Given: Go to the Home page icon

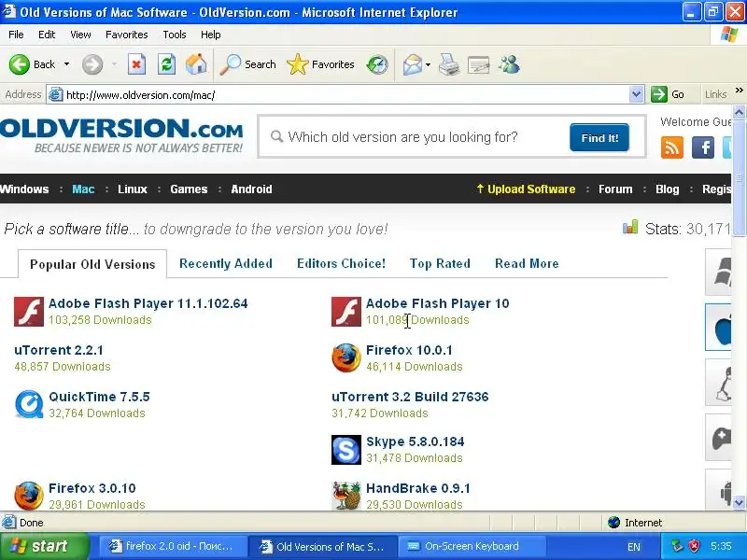Looking at the screenshot, I should coord(196,64).
